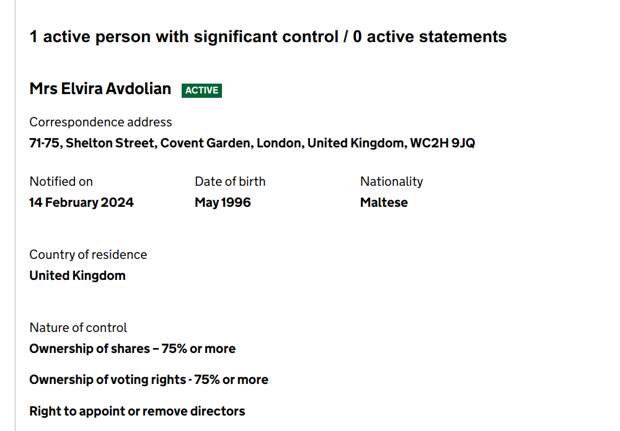Screen dimensions: 620x431
Task: Select the date 14 February 2024
Action: (81, 202)
